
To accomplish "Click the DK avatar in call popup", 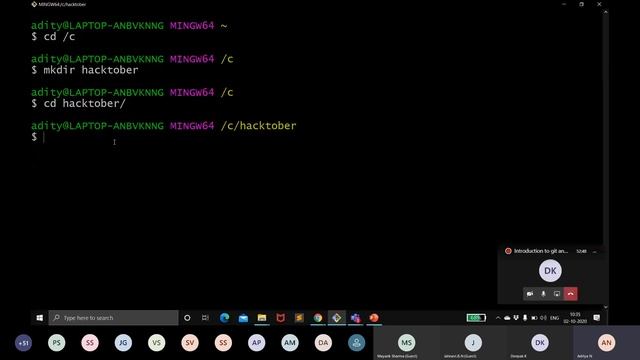I will [550, 271].
